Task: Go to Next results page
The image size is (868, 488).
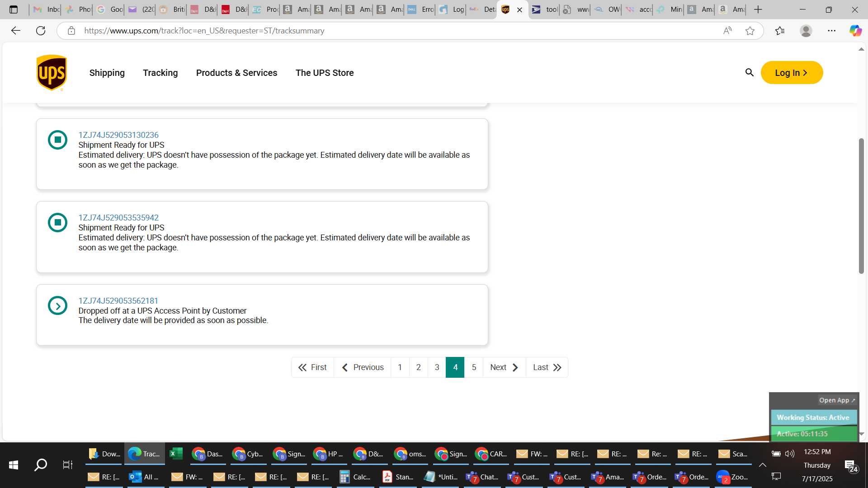Action: pos(505,367)
